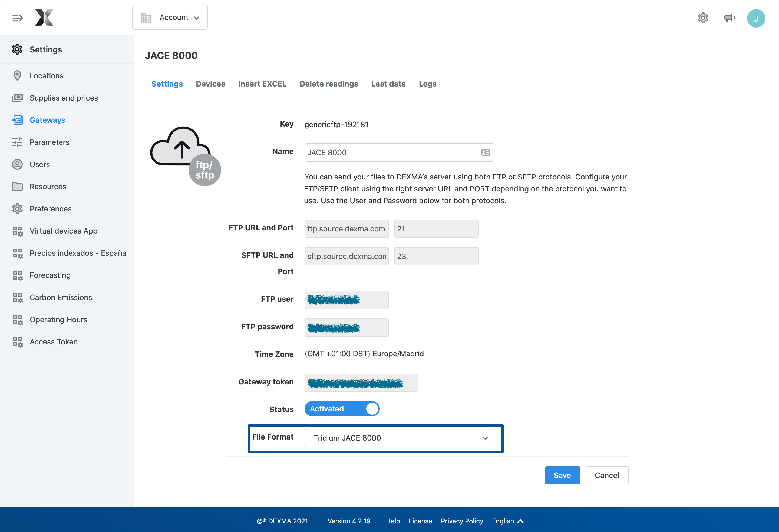Go to Supplies and prices
This screenshot has height=532, width=779.
tap(64, 98)
